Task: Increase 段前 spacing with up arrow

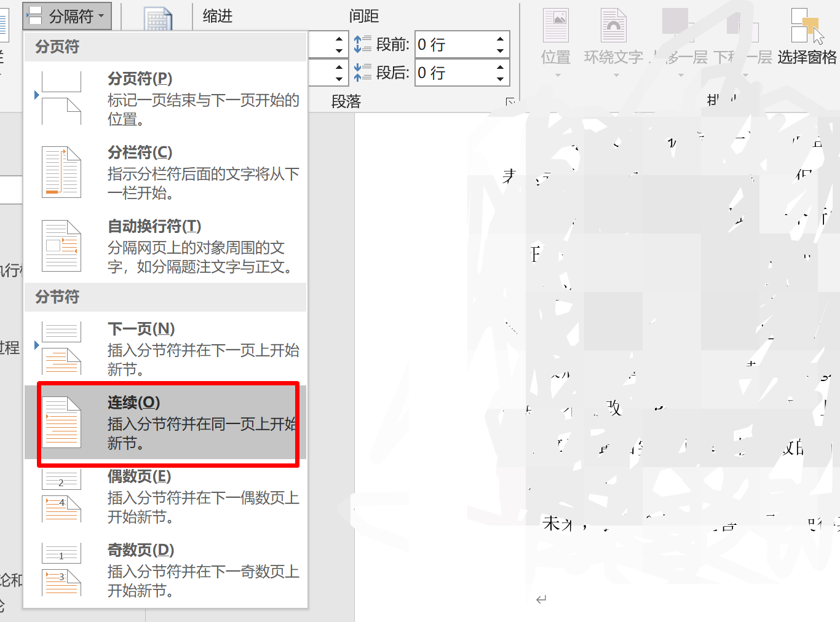Action: tap(501, 38)
